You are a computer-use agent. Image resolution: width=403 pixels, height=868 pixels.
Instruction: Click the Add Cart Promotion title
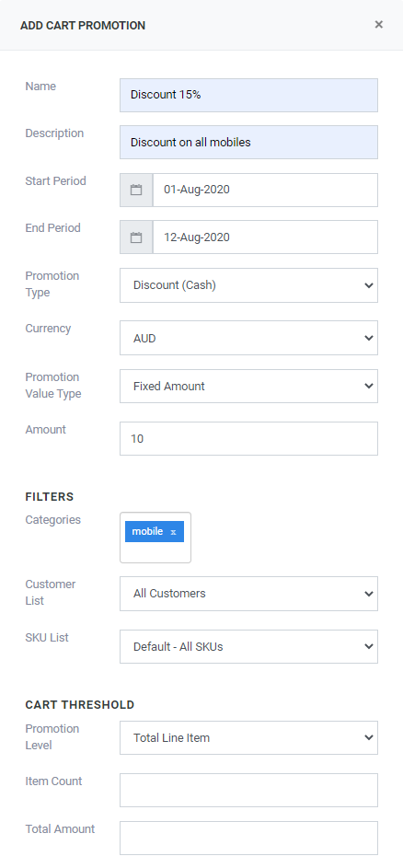[83, 26]
